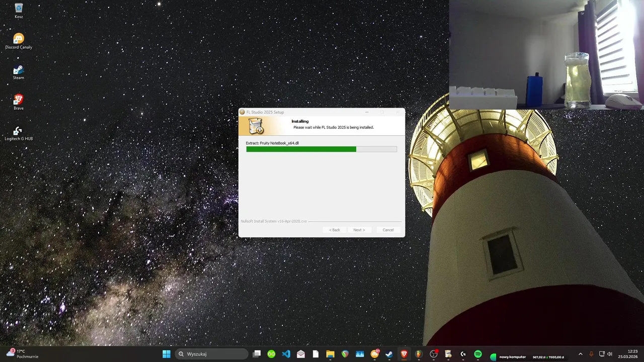The height and width of the screenshot is (362, 644).
Task: Open the Mail envelope taskbar icon
Action: point(301,354)
